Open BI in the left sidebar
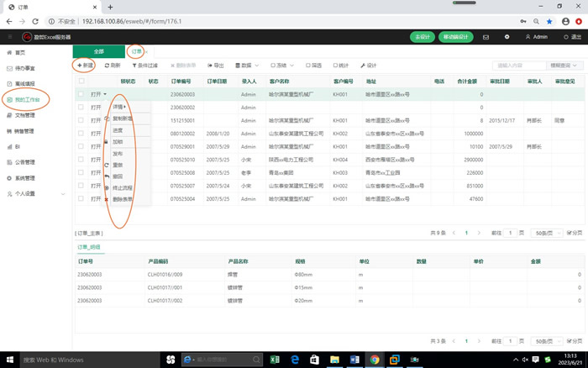This screenshot has height=368, width=588. click(x=17, y=146)
